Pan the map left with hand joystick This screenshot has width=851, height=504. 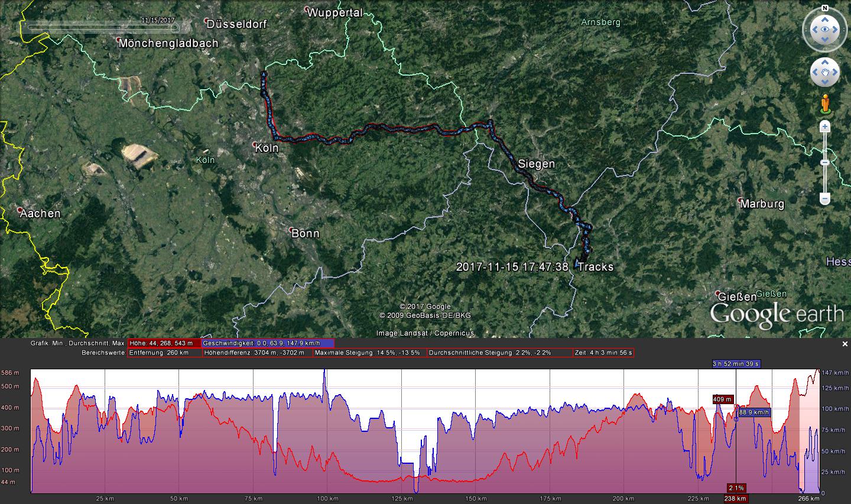[815, 73]
